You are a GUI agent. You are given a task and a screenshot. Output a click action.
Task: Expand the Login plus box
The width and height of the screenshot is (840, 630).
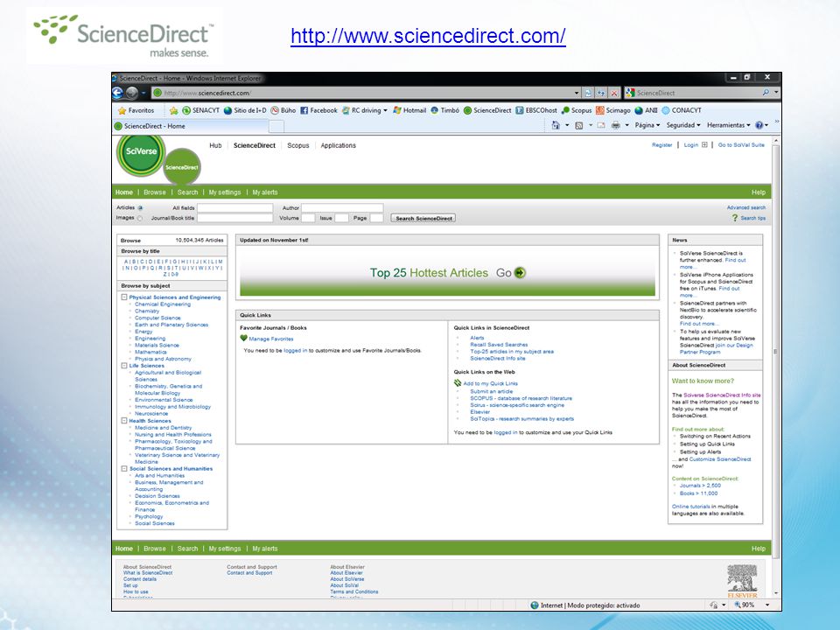[704, 144]
